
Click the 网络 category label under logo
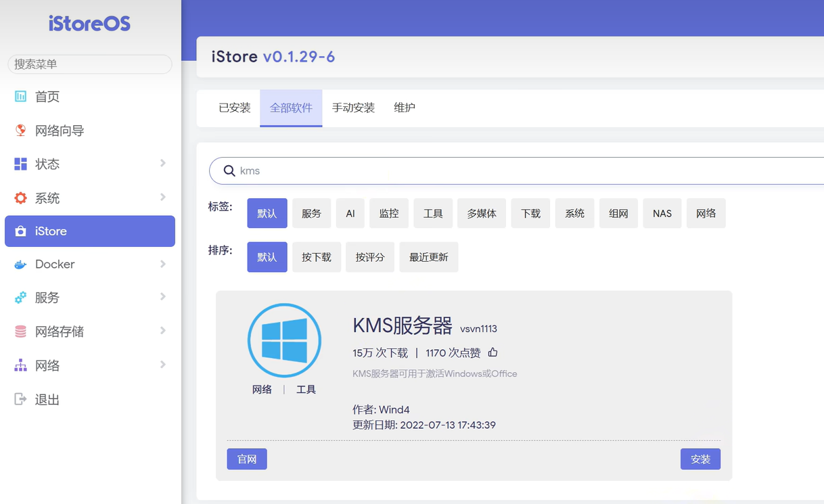pos(262,390)
